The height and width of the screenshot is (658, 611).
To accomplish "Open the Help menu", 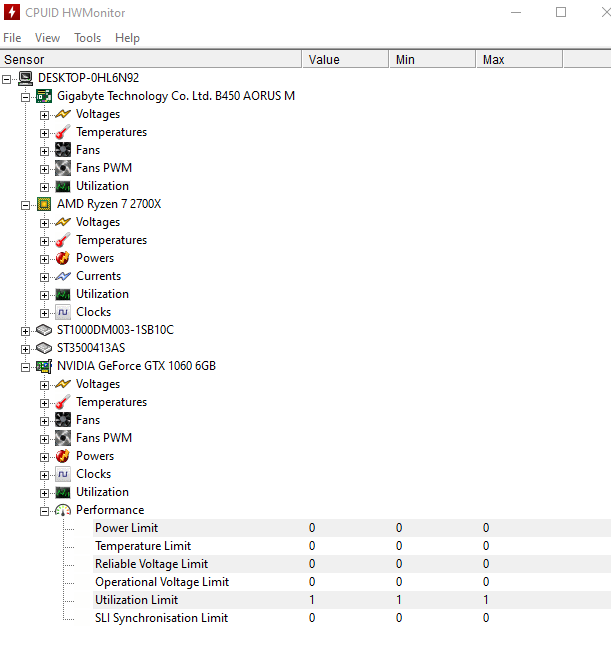I will 127,38.
